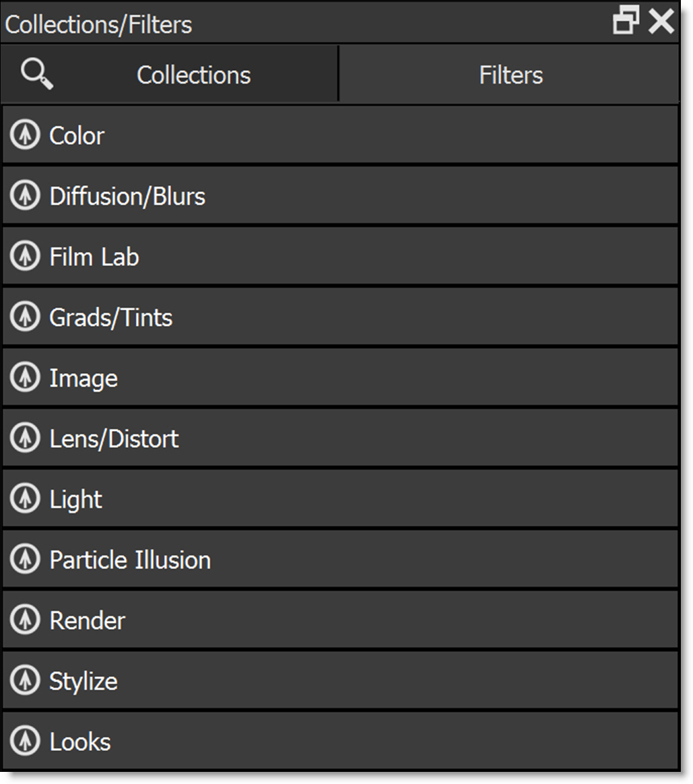Click the arrow icon beside Diffusion/Blurs
Image resolution: width=693 pixels, height=784 pixels.
[26, 196]
